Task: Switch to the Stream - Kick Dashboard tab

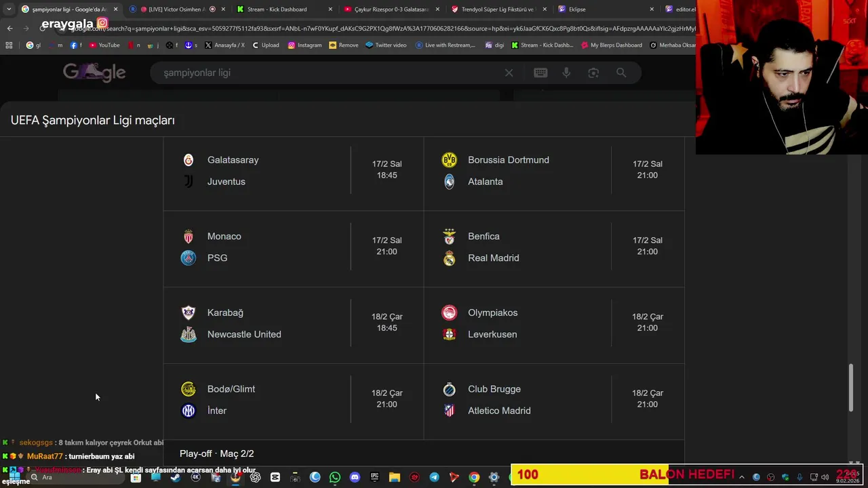Action: pos(283,9)
